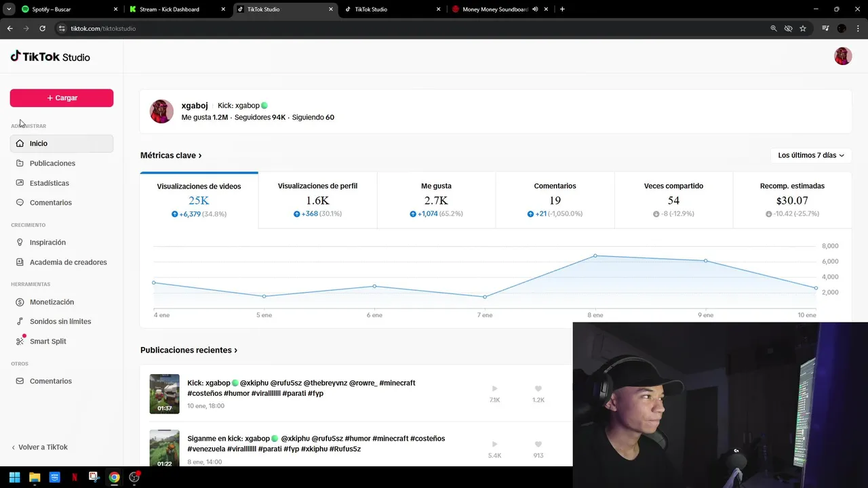The image size is (868, 488).
Task: Click Volver a TikTok link
Action: tap(39, 447)
